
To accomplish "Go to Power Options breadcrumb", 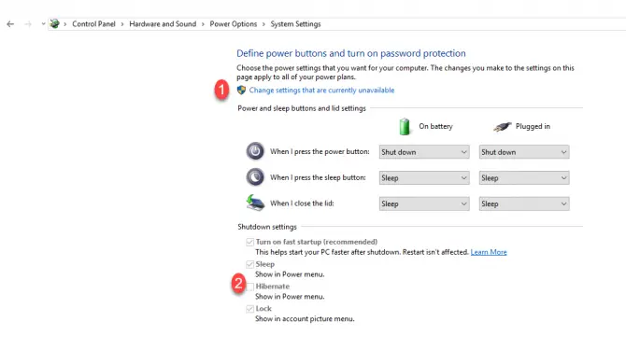I will [234, 24].
